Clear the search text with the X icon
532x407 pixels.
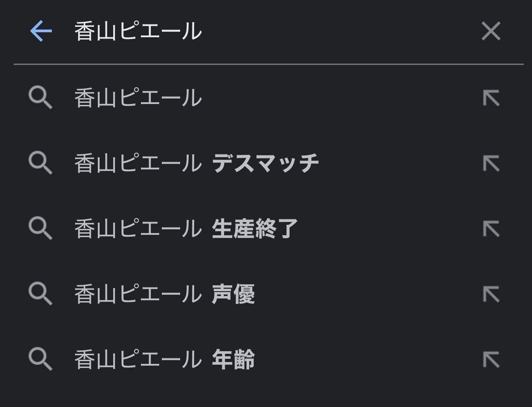(x=491, y=31)
